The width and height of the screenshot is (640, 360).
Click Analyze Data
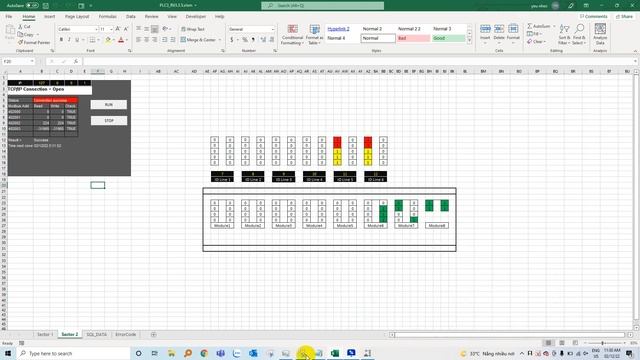pyautogui.click(x=600, y=34)
